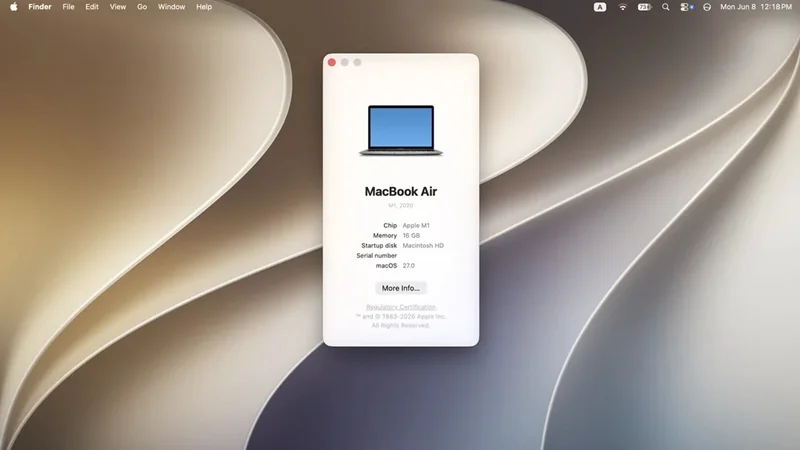800x450 pixels.
Task: Click the date and time clock
Action: pyautogui.click(x=756, y=7)
